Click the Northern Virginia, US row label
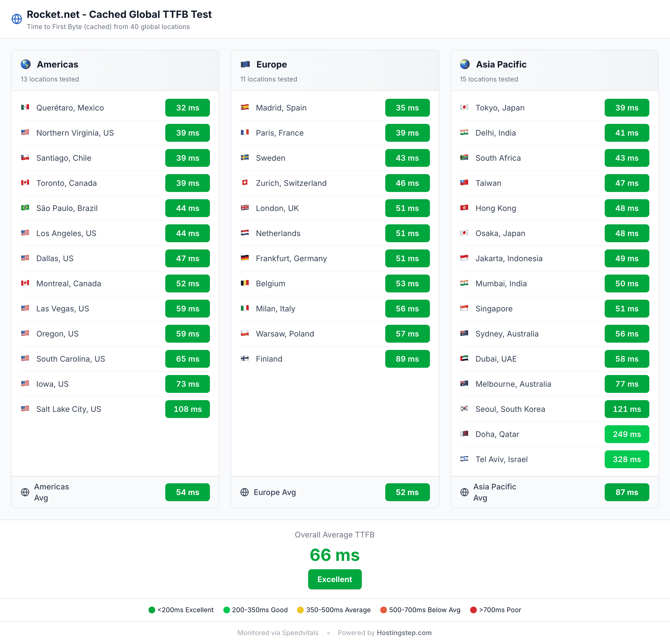Image resolution: width=670 pixels, height=644 pixels. click(x=75, y=133)
